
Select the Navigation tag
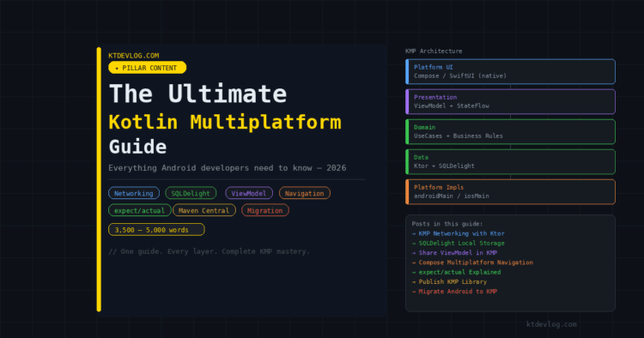(x=304, y=193)
